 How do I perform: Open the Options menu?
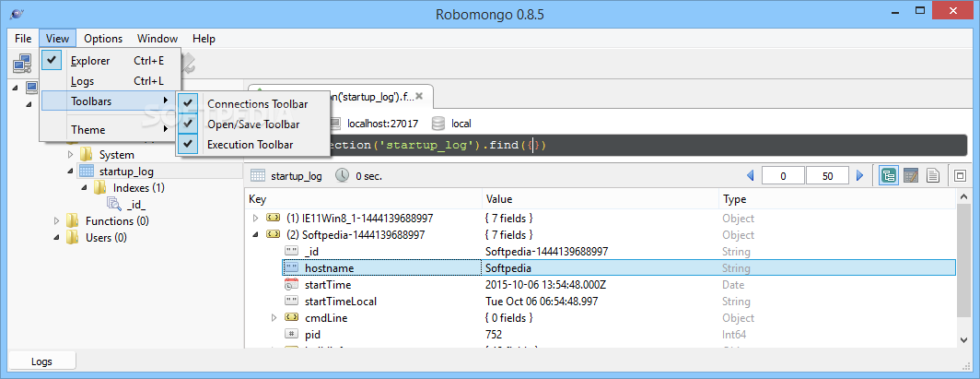pyautogui.click(x=103, y=38)
